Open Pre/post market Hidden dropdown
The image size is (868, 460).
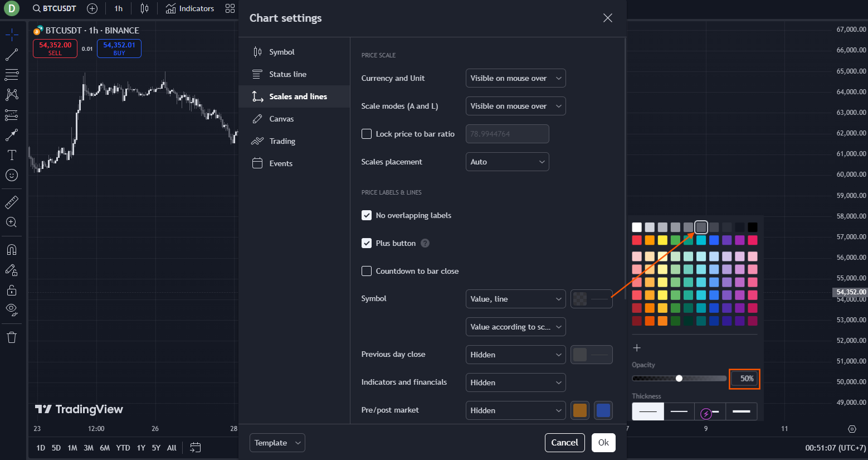tap(515, 410)
